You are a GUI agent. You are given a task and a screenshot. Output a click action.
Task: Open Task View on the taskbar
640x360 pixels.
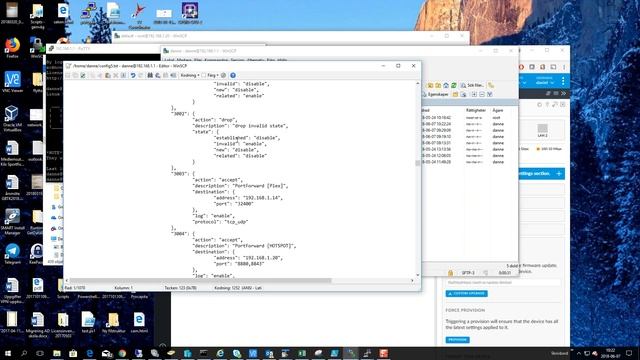pos(40,353)
